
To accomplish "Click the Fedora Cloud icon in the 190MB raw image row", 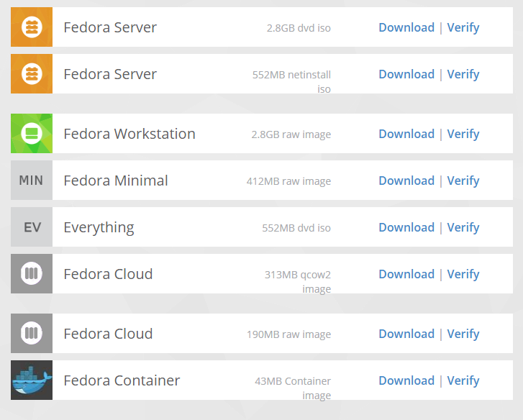I will (32, 333).
